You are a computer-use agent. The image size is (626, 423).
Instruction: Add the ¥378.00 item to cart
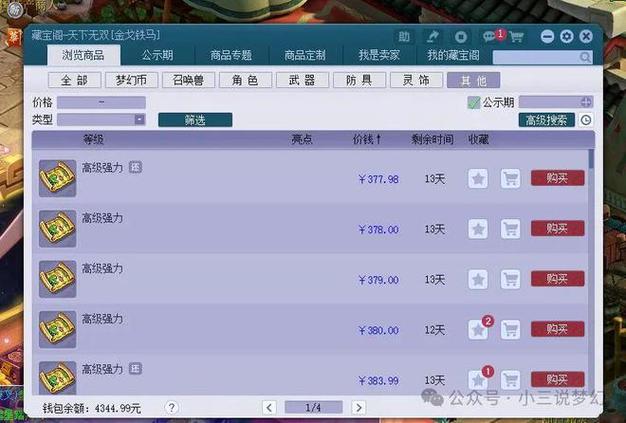pos(510,229)
